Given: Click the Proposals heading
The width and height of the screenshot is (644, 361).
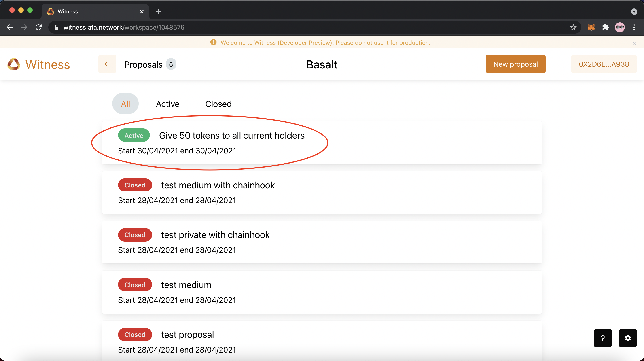Looking at the screenshot, I should pyautogui.click(x=143, y=64).
